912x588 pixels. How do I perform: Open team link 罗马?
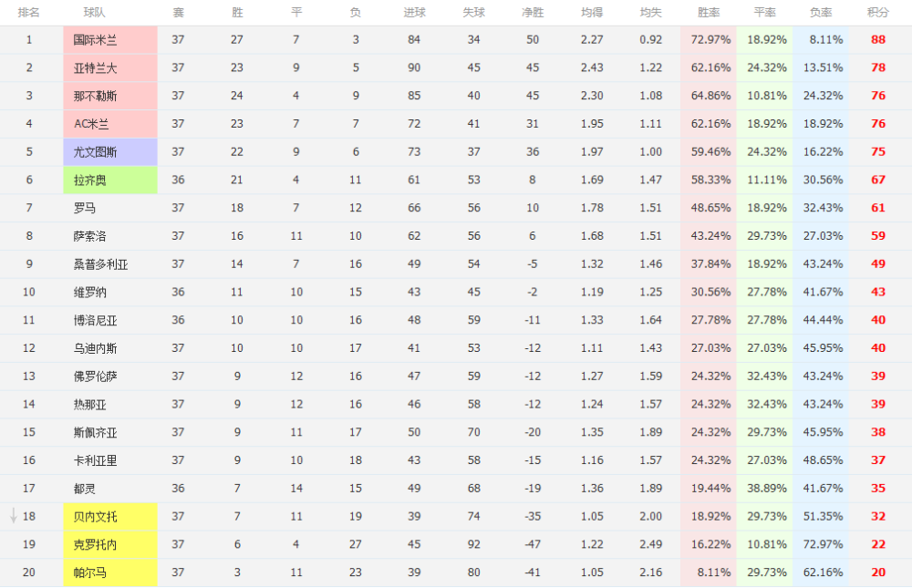84,208
